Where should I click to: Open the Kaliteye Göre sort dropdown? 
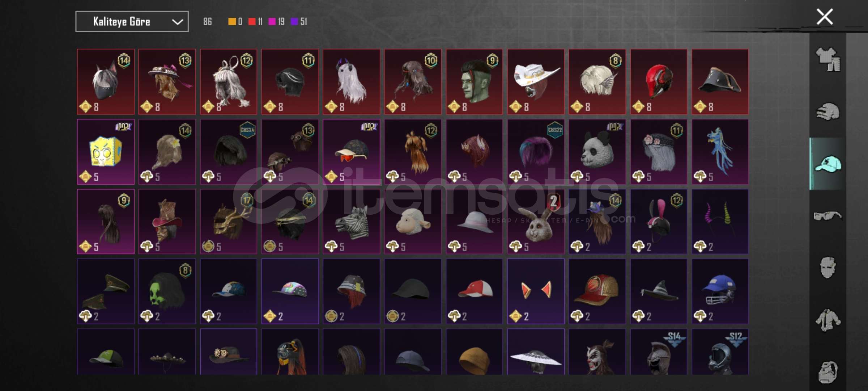132,21
